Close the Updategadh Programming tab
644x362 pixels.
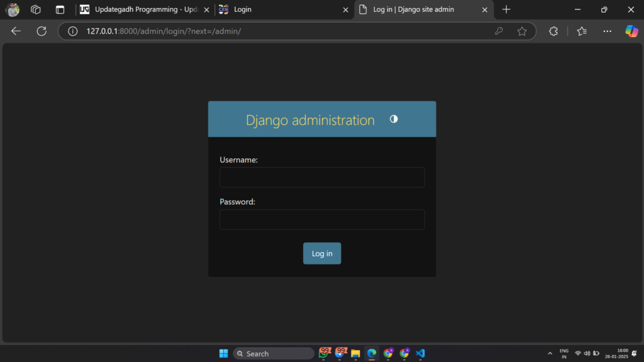click(206, 9)
